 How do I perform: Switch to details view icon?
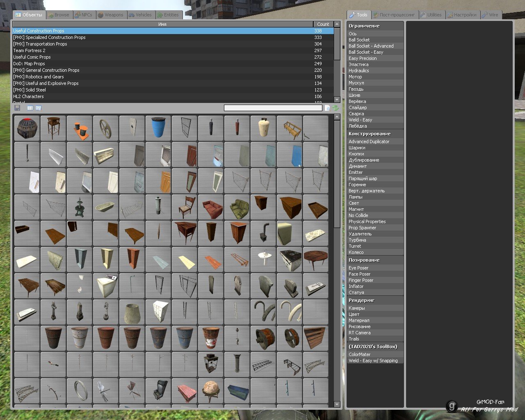pos(38,108)
